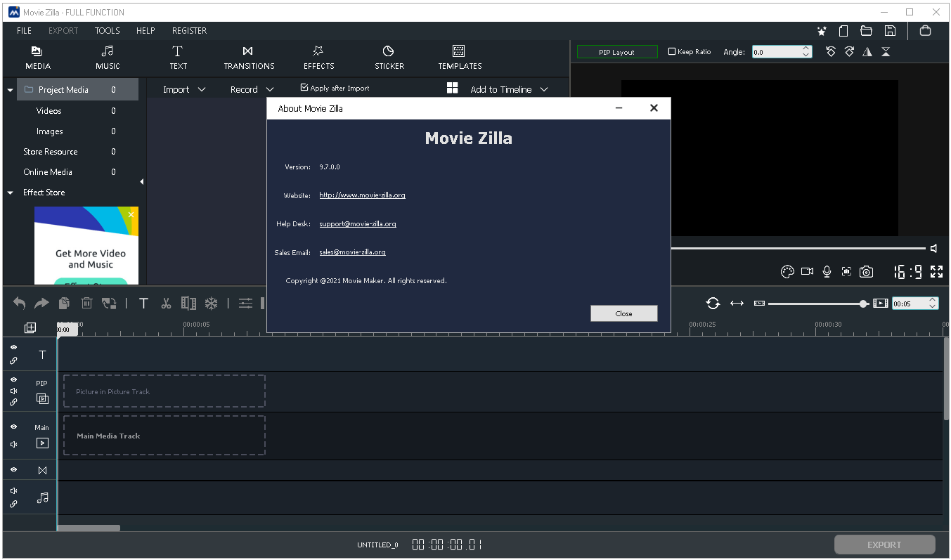The height and width of the screenshot is (560, 951).
Task: Collapse the Project Media tree arrow
Action: coord(10,90)
